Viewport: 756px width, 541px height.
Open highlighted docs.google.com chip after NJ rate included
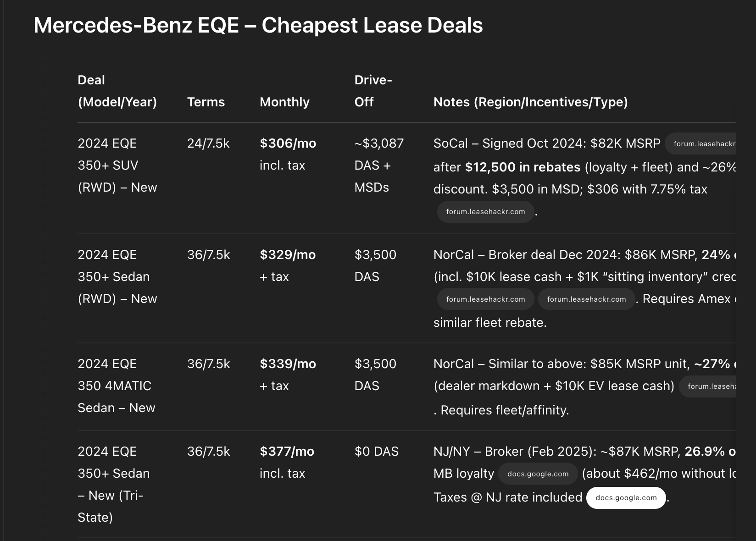tap(626, 498)
